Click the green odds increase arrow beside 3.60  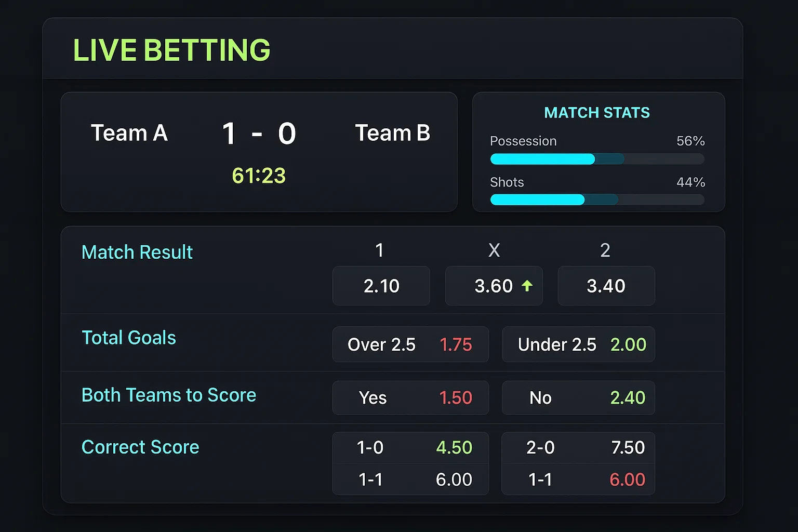[528, 286]
